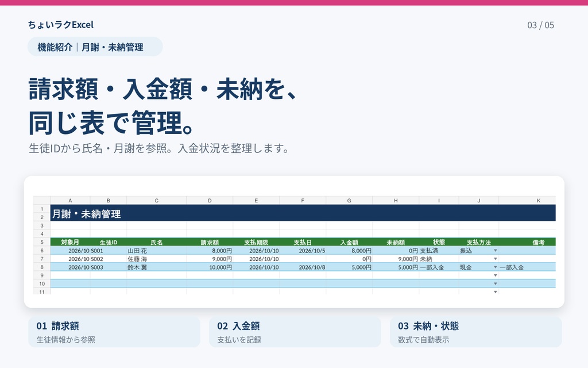Select the 未納 status cell in row 7
The width and height of the screenshot is (588, 368).
tap(439, 259)
